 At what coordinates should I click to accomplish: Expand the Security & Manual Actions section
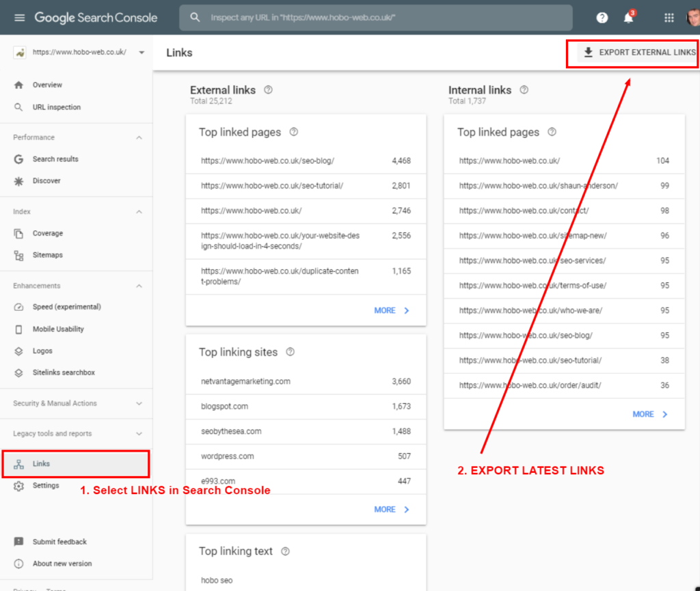pos(139,403)
